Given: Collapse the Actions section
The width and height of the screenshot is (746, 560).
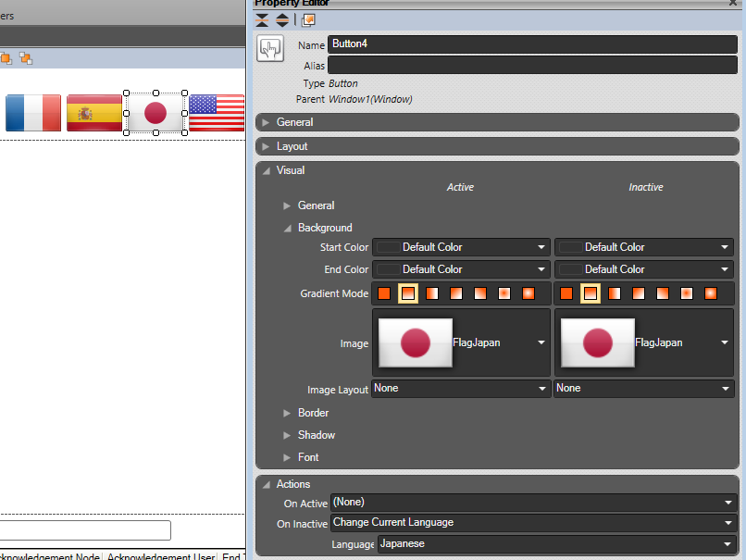Looking at the screenshot, I should pyautogui.click(x=267, y=484).
